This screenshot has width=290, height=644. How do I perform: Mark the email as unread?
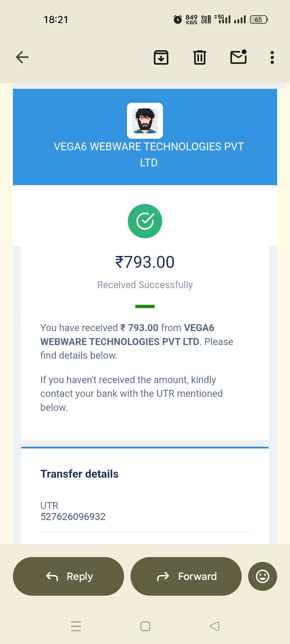238,57
